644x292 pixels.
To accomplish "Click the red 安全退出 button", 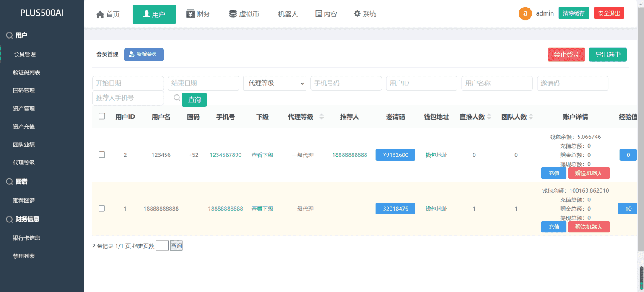I will coord(609,13).
